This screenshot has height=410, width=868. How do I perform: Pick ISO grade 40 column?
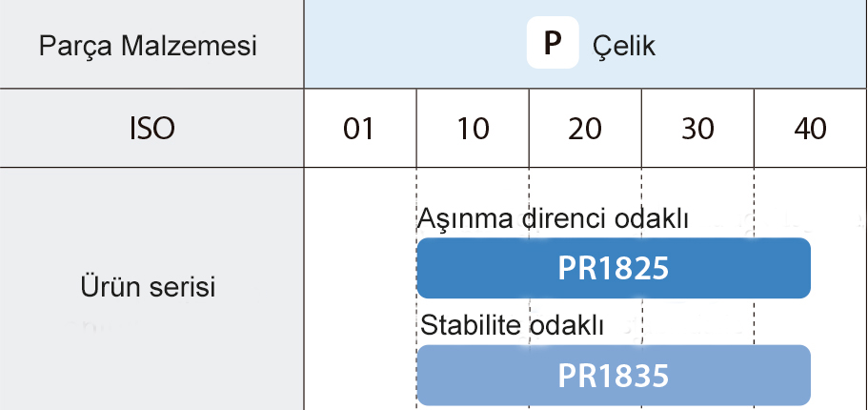point(810,129)
